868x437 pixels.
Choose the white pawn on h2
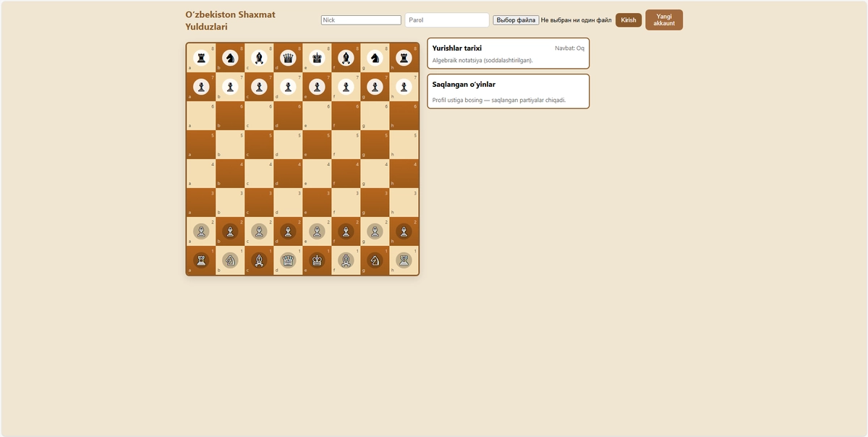tap(404, 232)
